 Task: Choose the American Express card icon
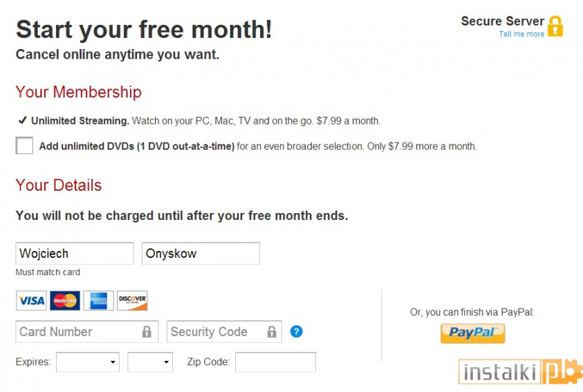pos(98,301)
